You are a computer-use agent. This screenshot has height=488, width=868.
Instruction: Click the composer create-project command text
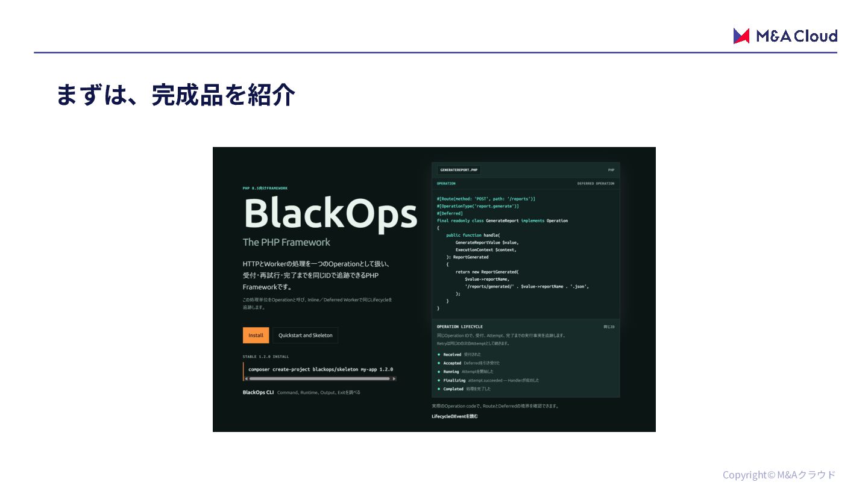[x=321, y=369]
